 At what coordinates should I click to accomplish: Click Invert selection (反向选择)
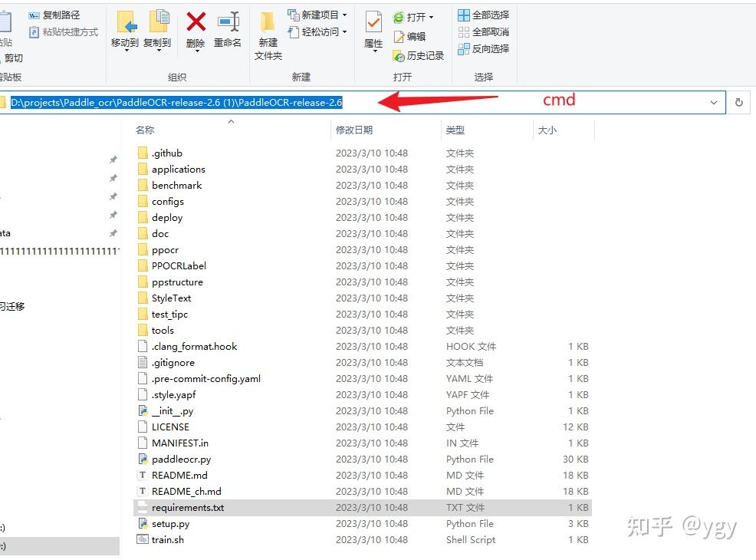tap(483, 49)
